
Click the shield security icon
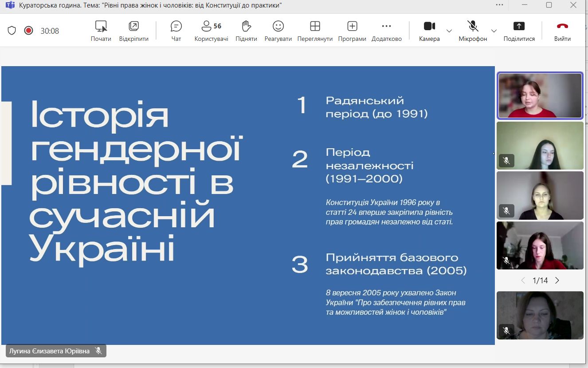(12, 31)
